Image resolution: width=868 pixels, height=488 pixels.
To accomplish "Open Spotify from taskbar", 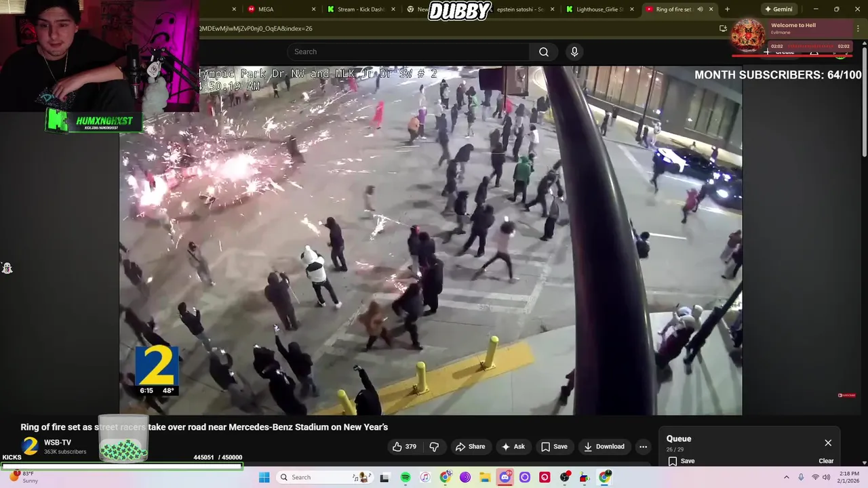I will (x=405, y=477).
